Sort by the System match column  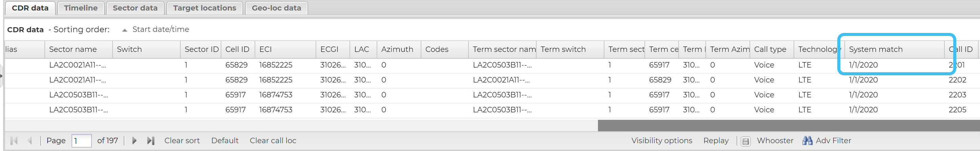875,50
